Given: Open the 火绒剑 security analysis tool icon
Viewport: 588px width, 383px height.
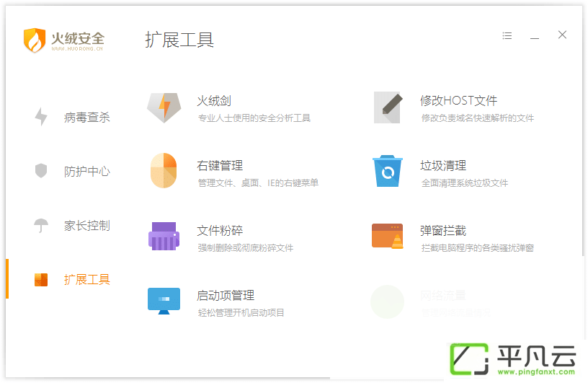Looking at the screenshot, I should (x=164, y=107).
